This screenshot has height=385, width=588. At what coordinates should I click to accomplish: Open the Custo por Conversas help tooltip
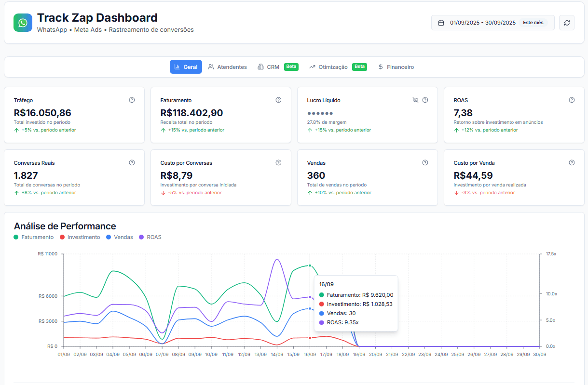pyautogui.click(x=278, y=162)
